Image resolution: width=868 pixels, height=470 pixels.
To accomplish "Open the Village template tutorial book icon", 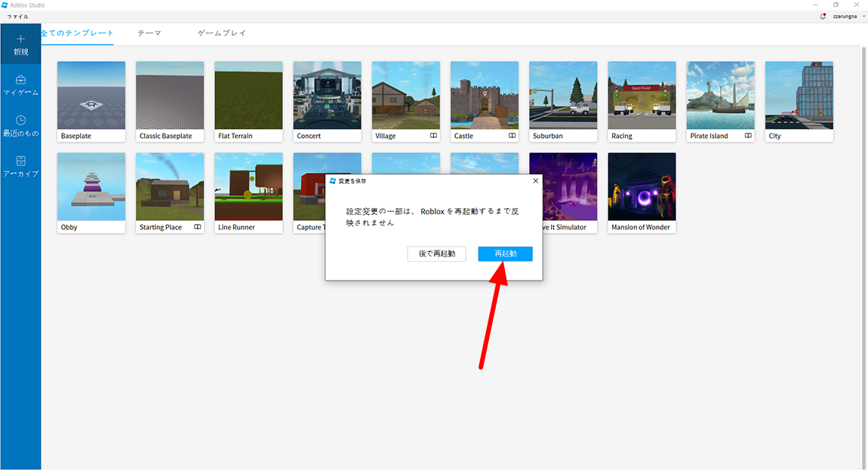I will (435, 136).
